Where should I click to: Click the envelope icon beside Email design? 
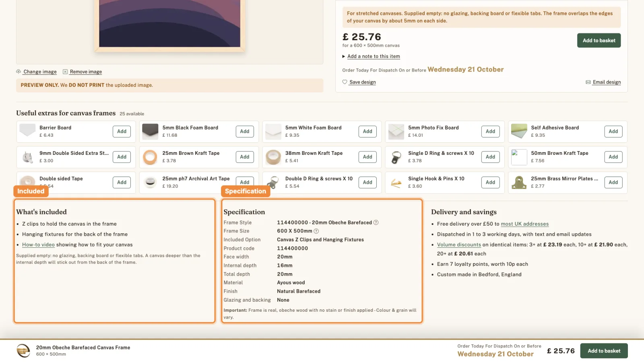588,82
